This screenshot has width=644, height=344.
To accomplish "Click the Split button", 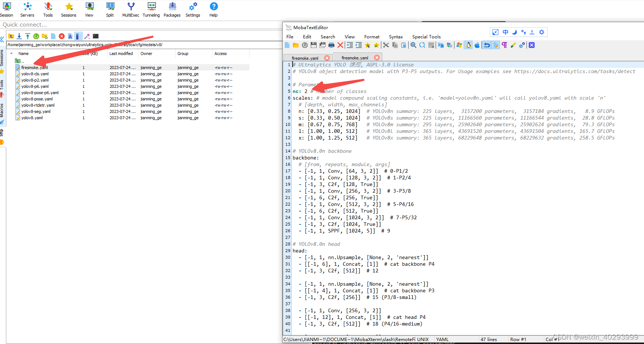I will coord(110,10).
